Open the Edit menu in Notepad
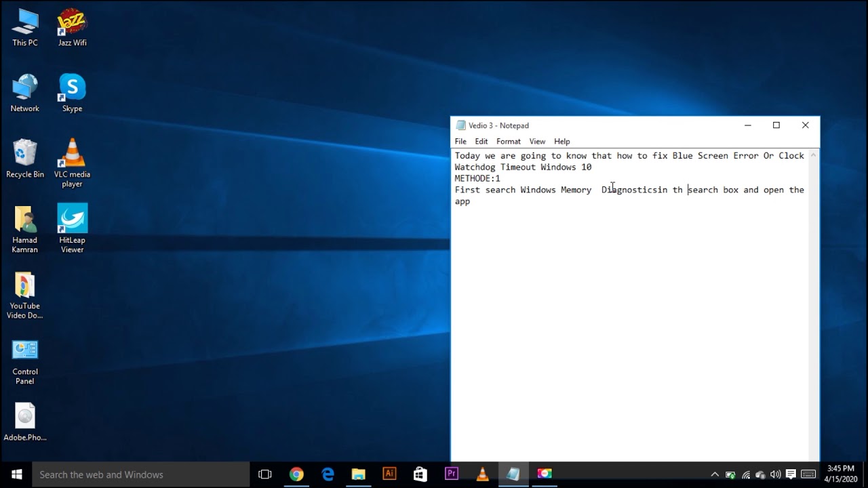The width and height of the screenshot is (868, 488). tap(481, 142)
